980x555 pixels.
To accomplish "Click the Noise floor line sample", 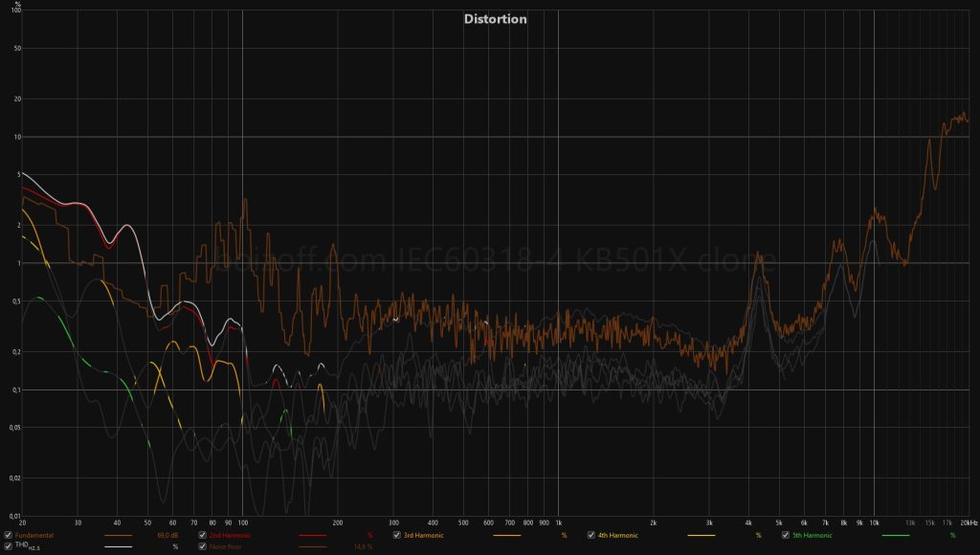I will 313,547.
